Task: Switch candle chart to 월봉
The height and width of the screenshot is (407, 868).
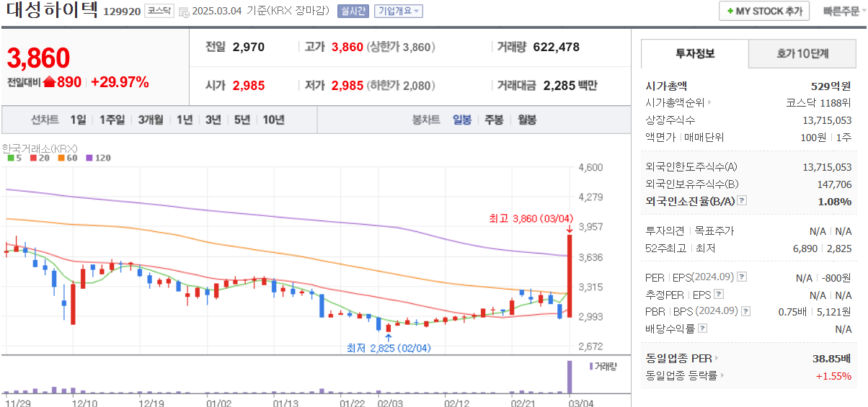Action: [x=527, y=120]
